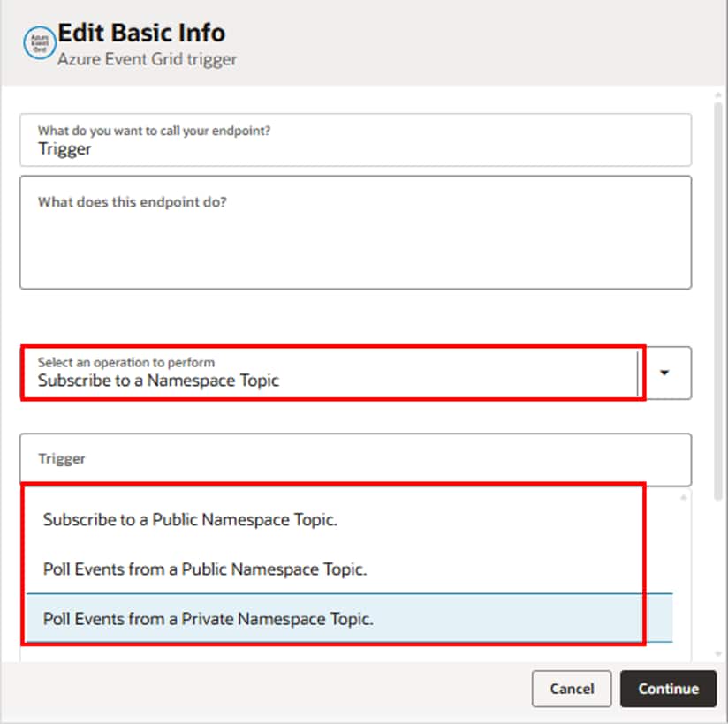The height and width of the screenshot is (724, 728).
Task: Focus the 'What does this endpoint do?' text area
Action: click(355, 240)
